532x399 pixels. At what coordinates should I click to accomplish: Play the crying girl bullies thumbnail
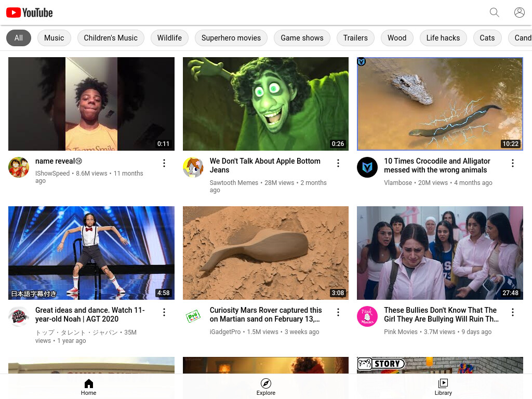[x=440, y=253]
